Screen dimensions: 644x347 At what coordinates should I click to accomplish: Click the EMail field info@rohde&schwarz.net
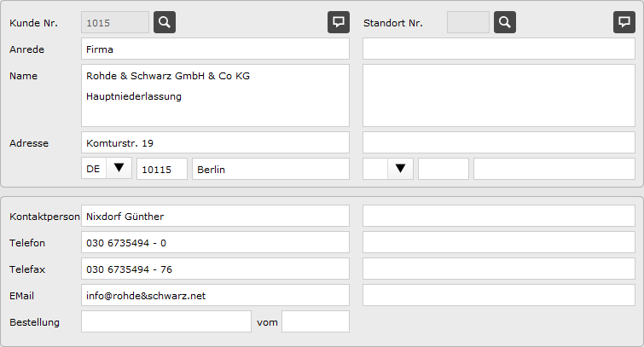pyautogui.click(x=215, y=296)
